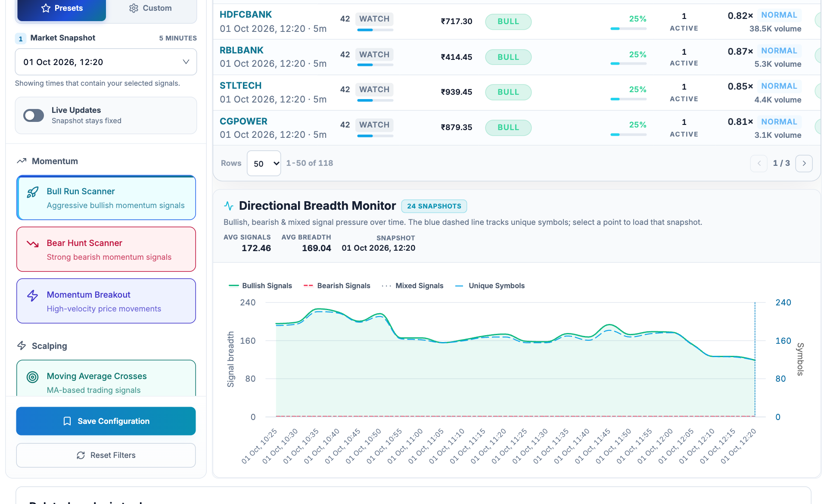The image size is (827, 504).
Task: Toggle Bullish Signals legend series
Action: [x=260, y=286]
